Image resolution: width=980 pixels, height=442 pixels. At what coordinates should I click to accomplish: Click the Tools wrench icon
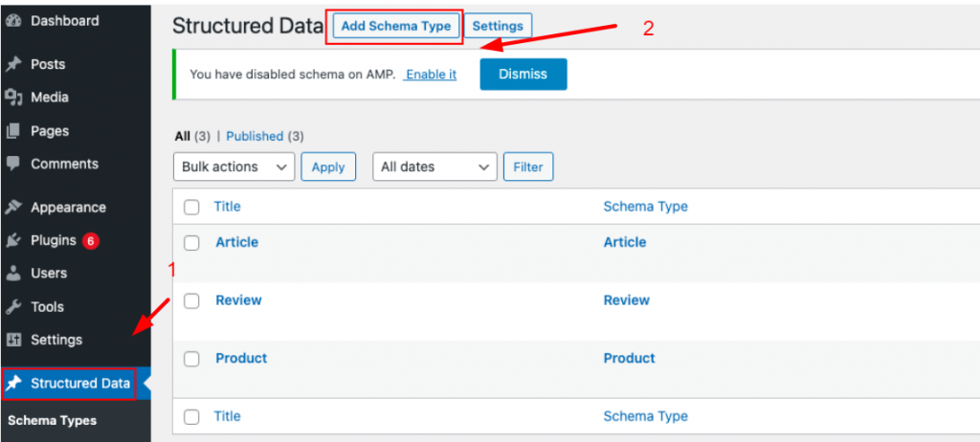click(13, 307)
